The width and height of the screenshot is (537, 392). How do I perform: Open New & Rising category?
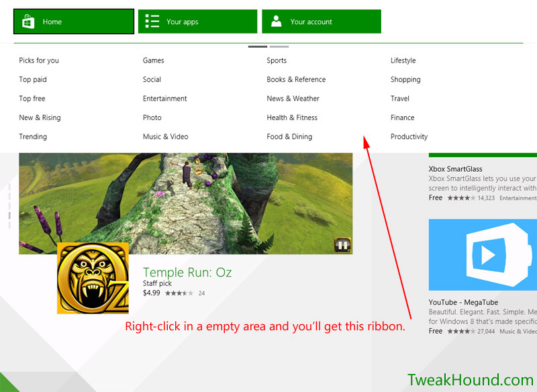coord(40,117)
